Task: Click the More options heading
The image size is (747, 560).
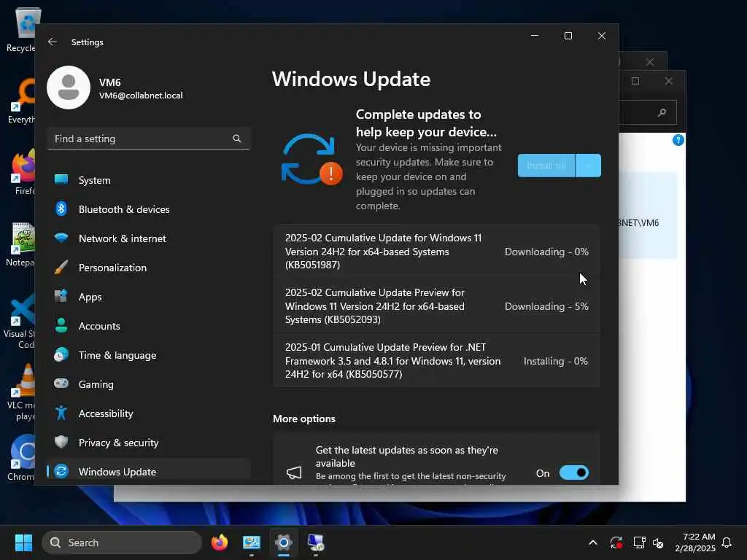Action: point(304,419)
